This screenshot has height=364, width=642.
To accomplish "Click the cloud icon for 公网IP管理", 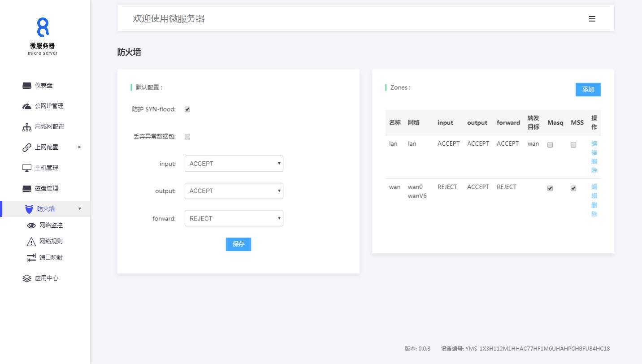I will pyautogui.click(x=27, y=106).
